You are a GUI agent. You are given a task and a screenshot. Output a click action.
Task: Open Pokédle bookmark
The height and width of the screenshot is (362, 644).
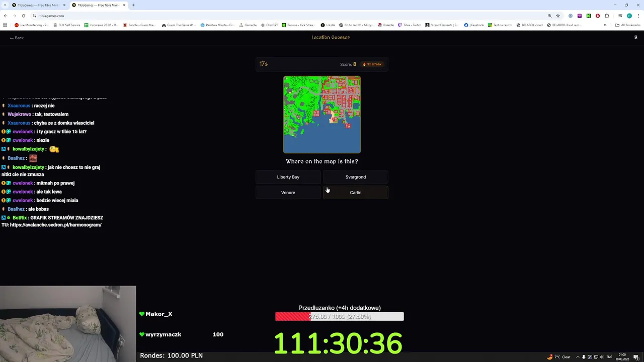[x=386, y=25]
